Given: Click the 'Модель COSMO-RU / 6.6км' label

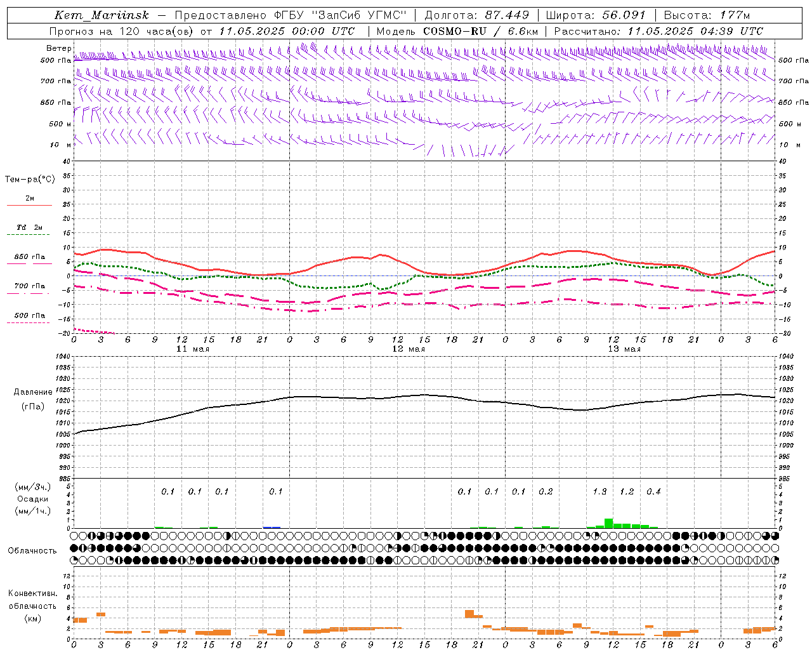Looking at the screenshot, I should (x=457, y=31).
